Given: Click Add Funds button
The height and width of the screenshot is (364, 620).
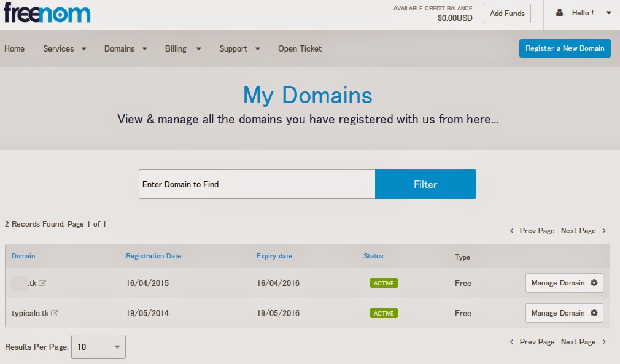Looking at the screenshot, I should pos(507,14).
